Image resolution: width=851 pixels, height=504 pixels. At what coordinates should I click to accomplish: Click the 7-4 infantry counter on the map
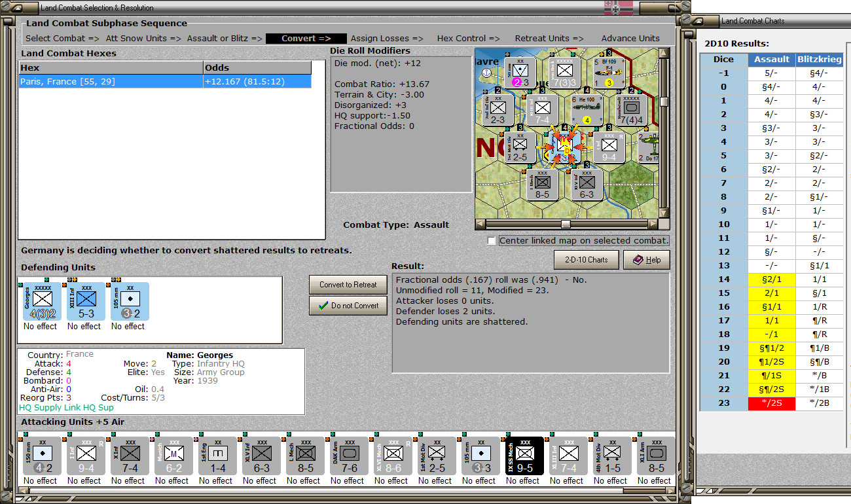[542, 110]
